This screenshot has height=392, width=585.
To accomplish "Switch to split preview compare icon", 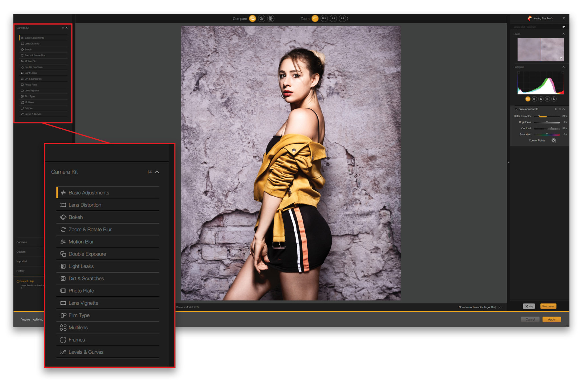I will click(261, 19).
